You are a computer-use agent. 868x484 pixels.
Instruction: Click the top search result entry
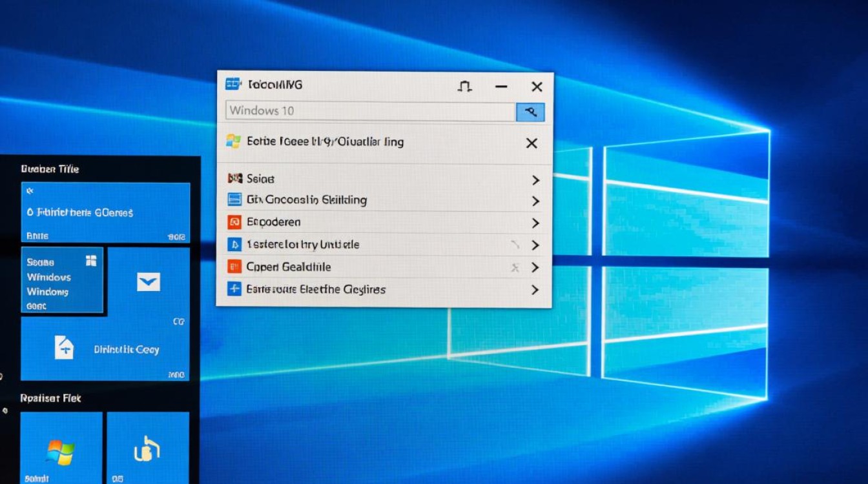tap(323, 141)
